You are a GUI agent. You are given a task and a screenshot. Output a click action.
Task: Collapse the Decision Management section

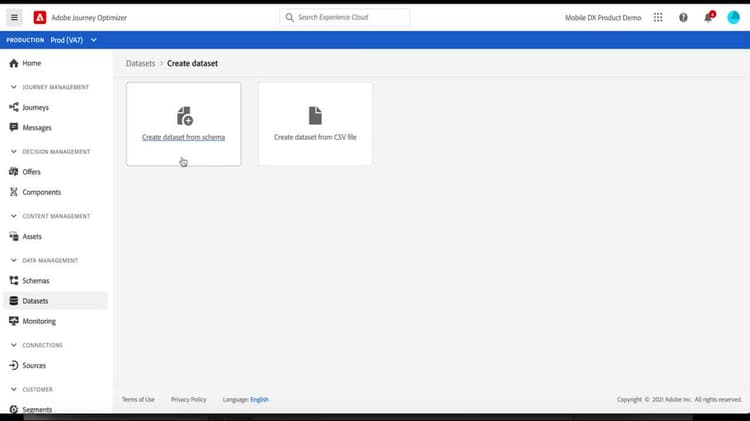[13, 152]
